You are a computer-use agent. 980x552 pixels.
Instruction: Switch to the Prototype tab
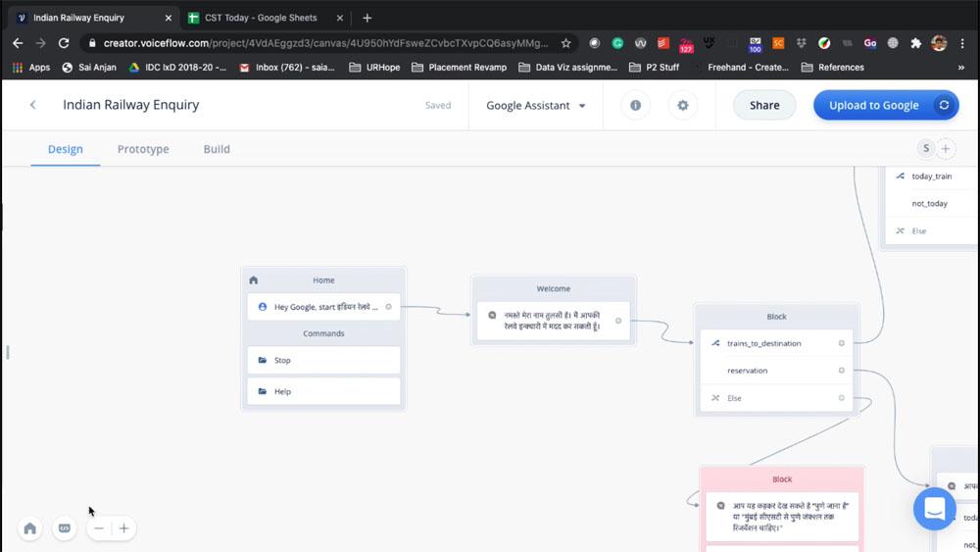[143, 149]
